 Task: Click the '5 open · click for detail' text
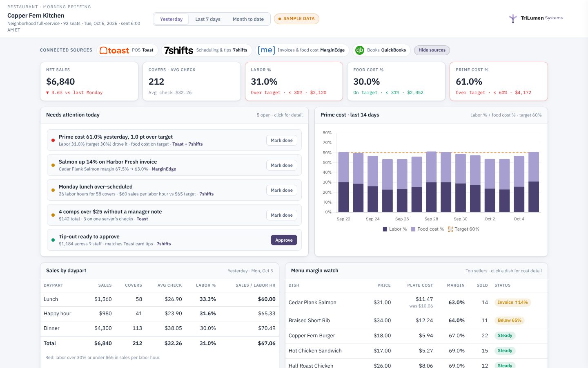coord(280,115)
